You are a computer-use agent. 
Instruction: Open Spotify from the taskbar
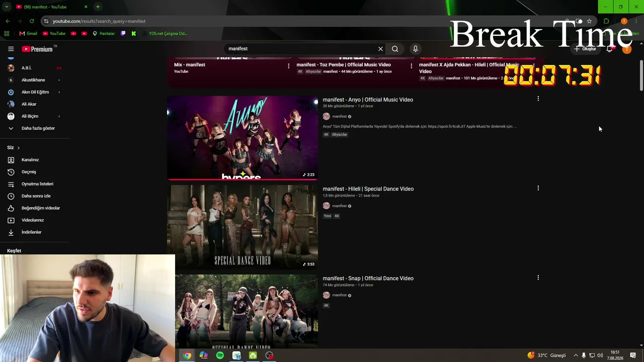tap(220, 355)
